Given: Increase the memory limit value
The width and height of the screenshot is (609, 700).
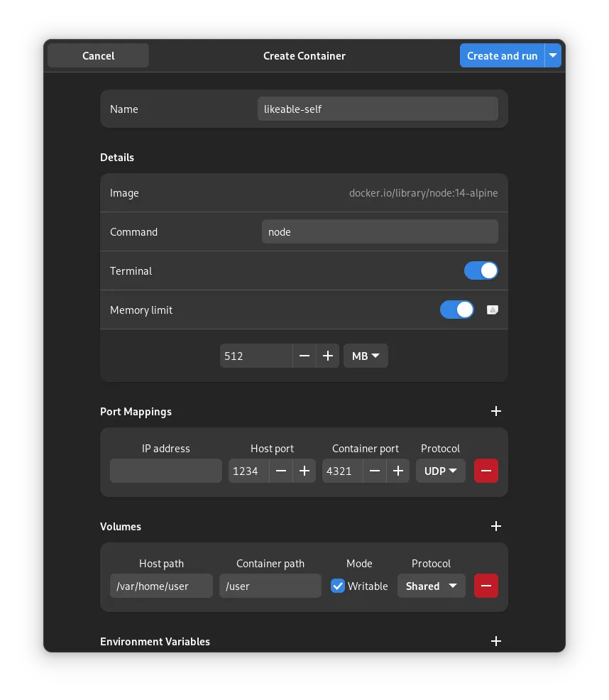Looking at the screenshot, I should click(327, 356).
